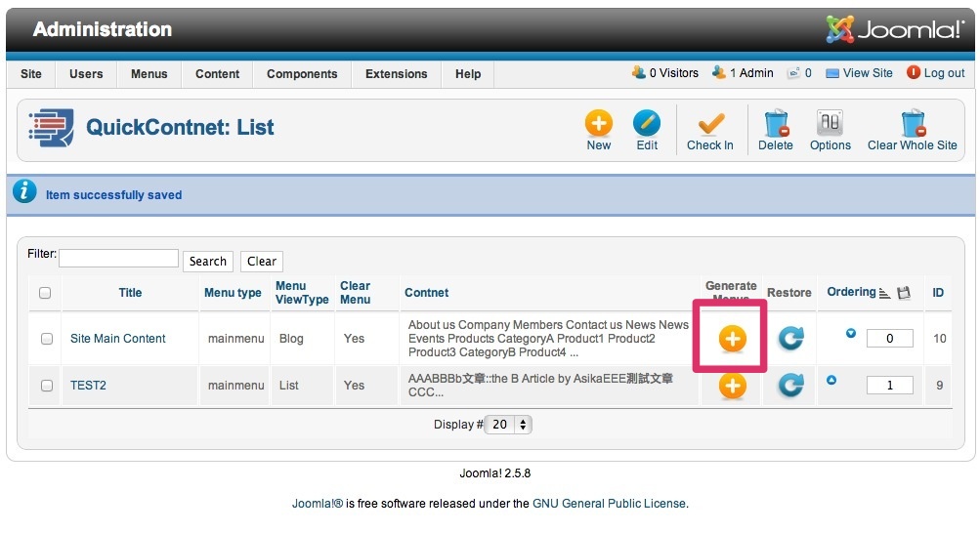
Task: Open the Display # dropdown
Action: click(508, 425)
